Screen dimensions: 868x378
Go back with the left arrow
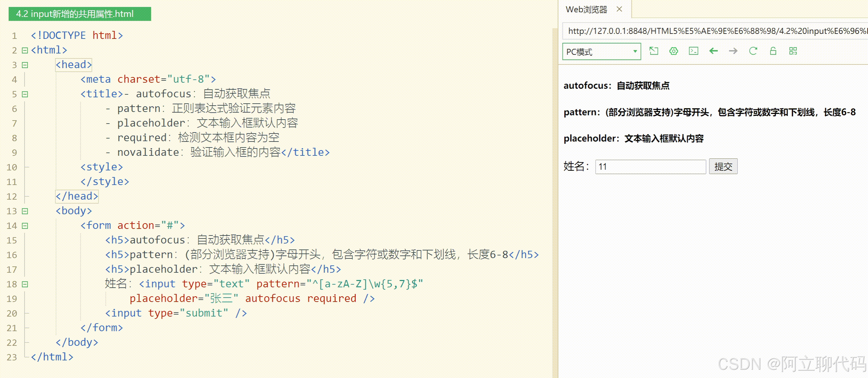(x=713, y=51)
